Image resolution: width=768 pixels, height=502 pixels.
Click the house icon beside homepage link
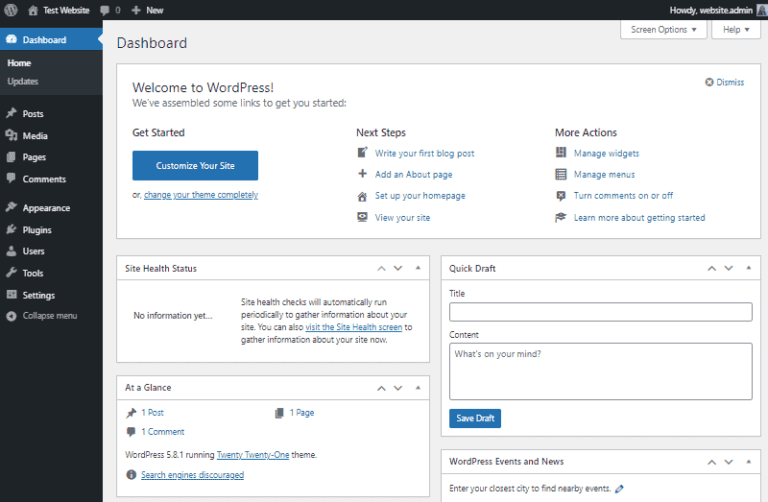[x=362, y=196]
